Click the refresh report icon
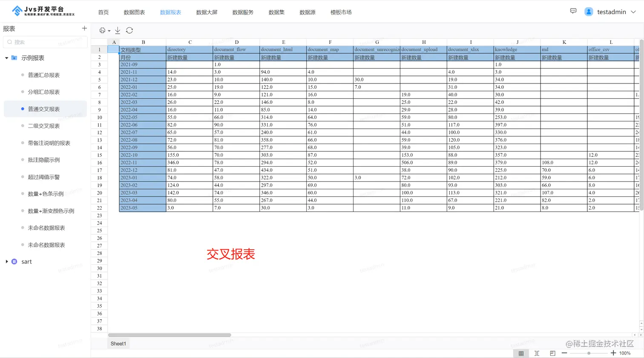The height and width of the screenshot is (358, 644). (129, 30)
